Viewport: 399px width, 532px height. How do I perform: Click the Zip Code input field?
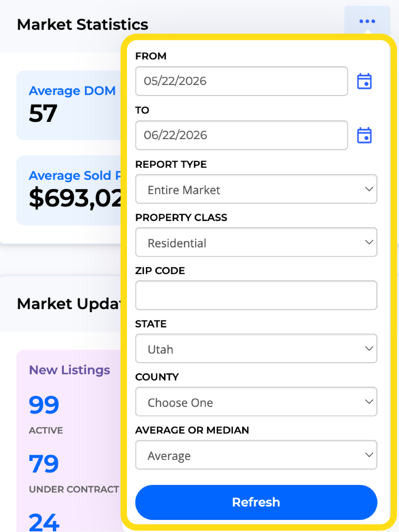[256, 295]
